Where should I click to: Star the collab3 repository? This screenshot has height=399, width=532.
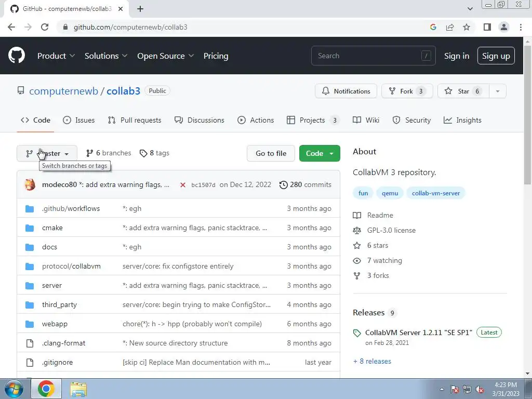(463, 91)
